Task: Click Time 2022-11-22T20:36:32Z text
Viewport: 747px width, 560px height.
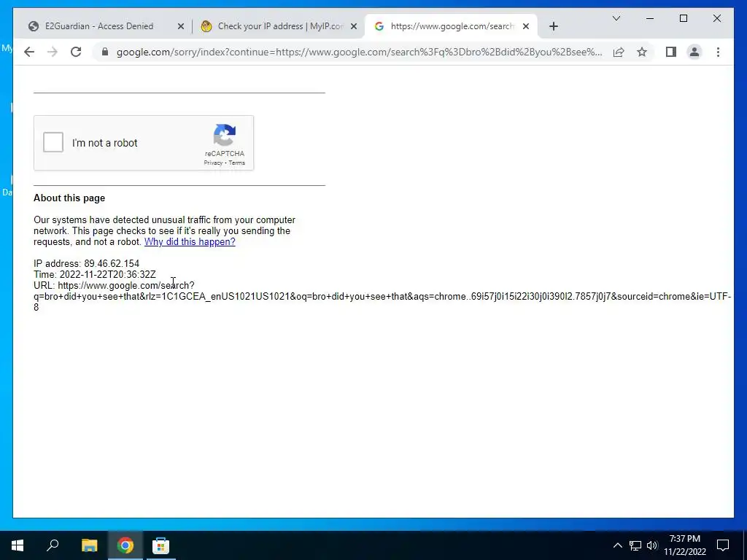Action: tap(94, 274)
